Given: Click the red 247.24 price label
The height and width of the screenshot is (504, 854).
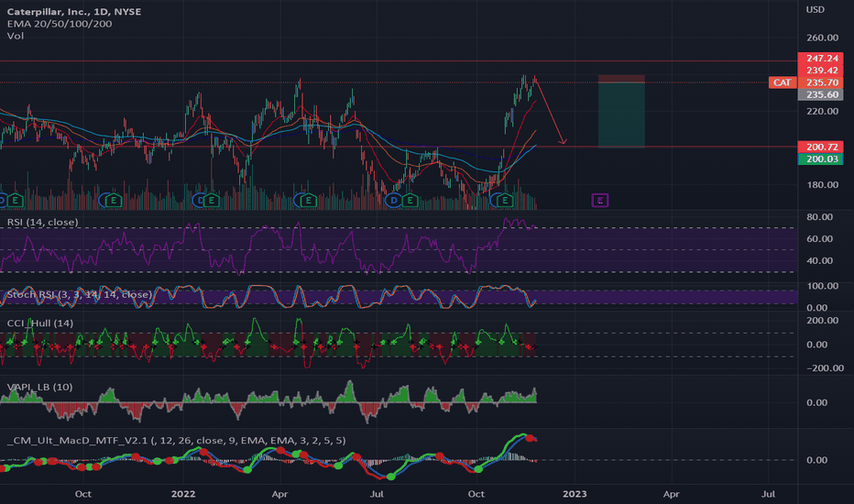Looking at the screenshot, I should click(821, 59).
